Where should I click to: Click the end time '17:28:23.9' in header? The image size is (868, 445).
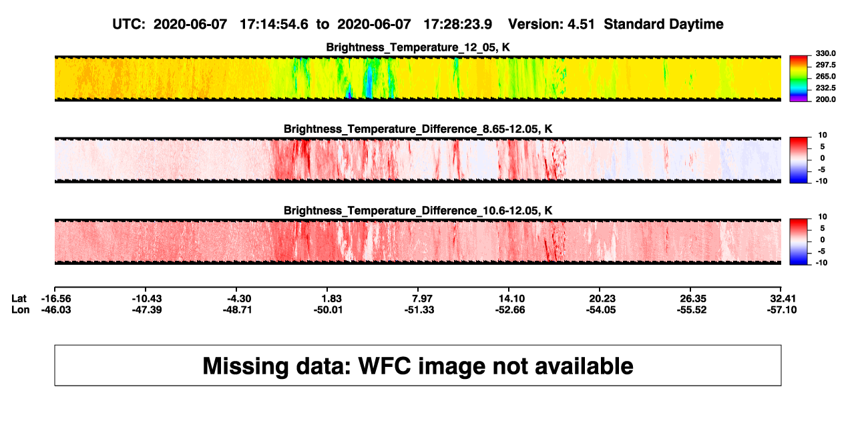click(458, 25)
